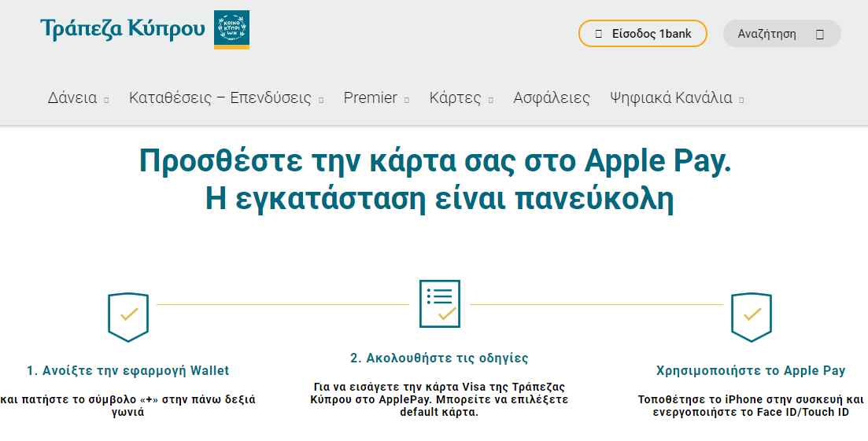Image resolution: width=868 pixels, height=441 pixels.
Task: Click the subtitle Η εγκατάσταση είναι πανεύκολη
Action: tap(440, 198)
